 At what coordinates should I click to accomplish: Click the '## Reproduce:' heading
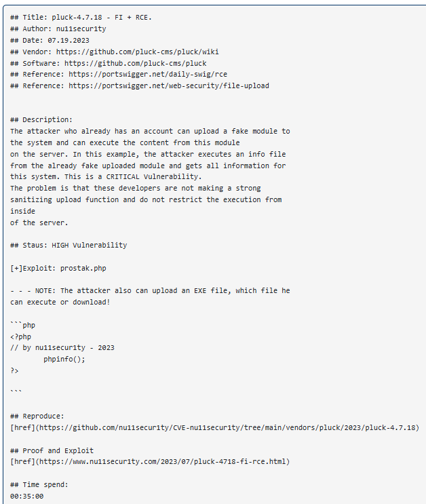coord(38,416)
